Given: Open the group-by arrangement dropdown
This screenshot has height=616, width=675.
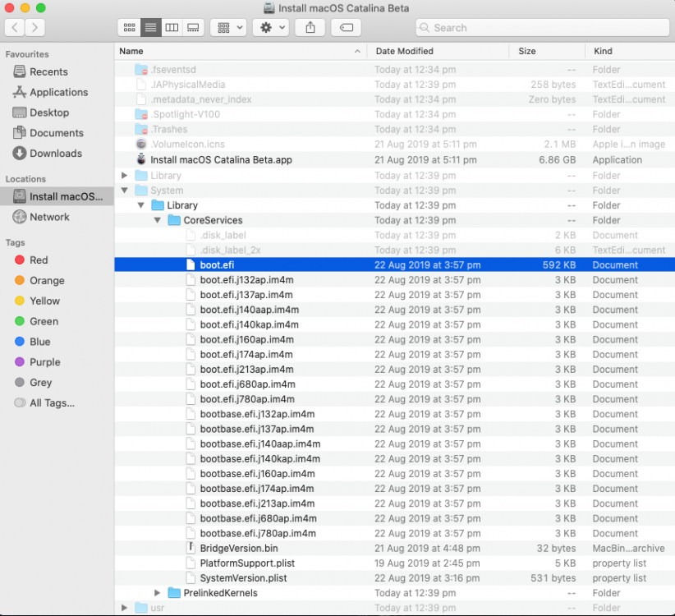Looking at the screenshot, I should [x=228, y=28].
